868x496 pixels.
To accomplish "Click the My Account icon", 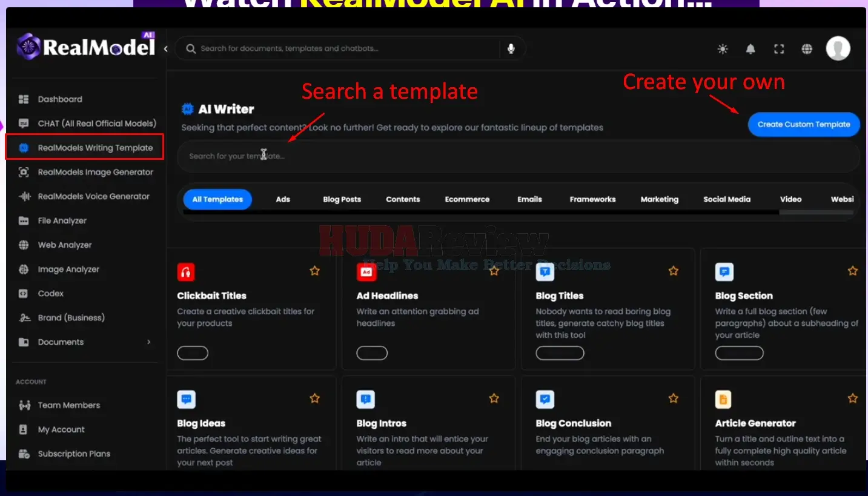I will [24, 429].
